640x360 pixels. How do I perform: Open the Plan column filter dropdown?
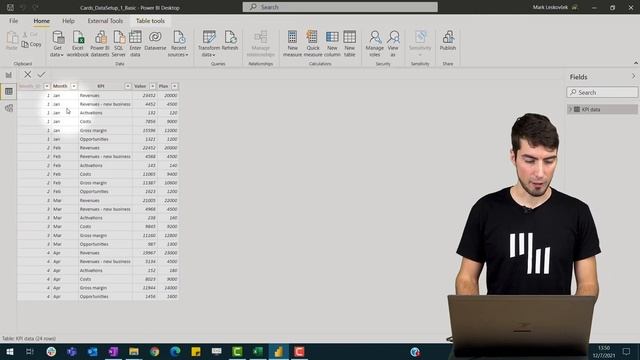point(174,86)
